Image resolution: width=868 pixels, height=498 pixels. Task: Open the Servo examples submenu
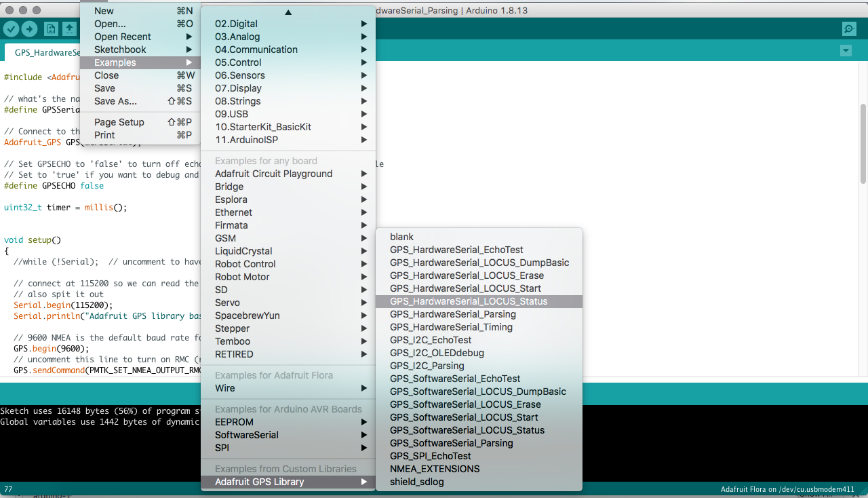[x=288, y=303]
